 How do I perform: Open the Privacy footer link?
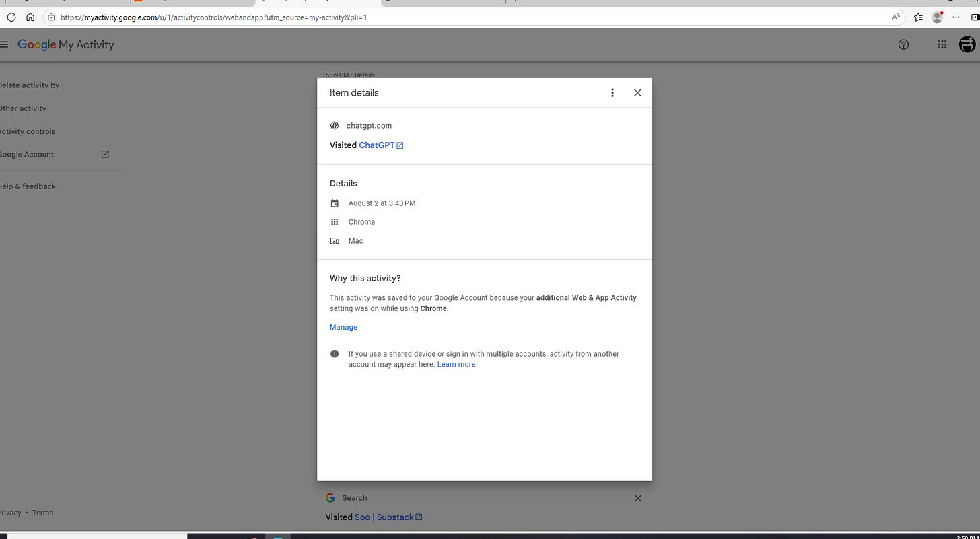(9, 513)
